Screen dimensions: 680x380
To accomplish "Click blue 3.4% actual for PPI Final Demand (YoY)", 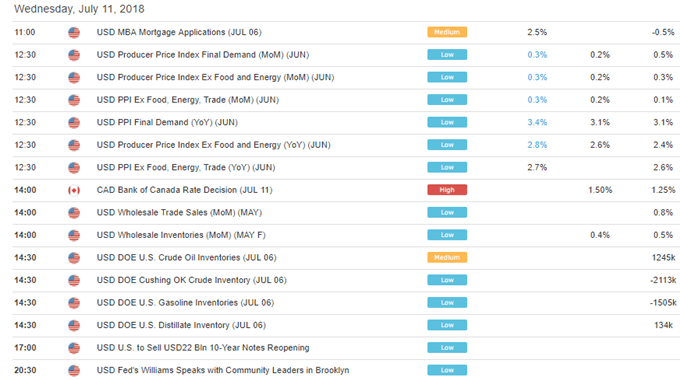I will (x=537, y=122).
